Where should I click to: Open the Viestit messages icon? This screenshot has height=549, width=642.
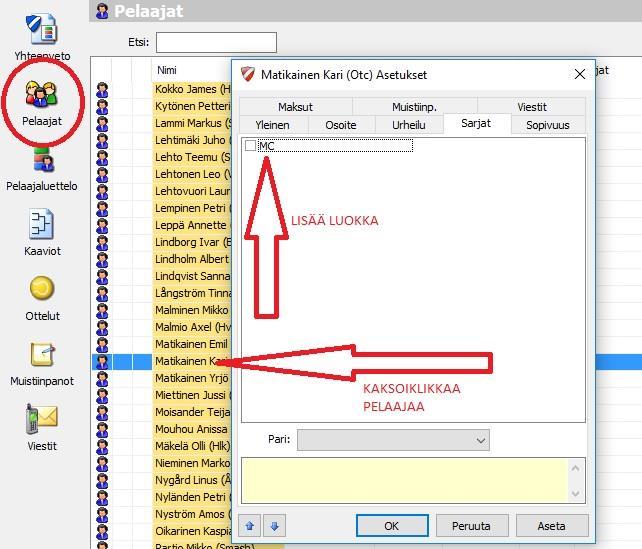42,419
